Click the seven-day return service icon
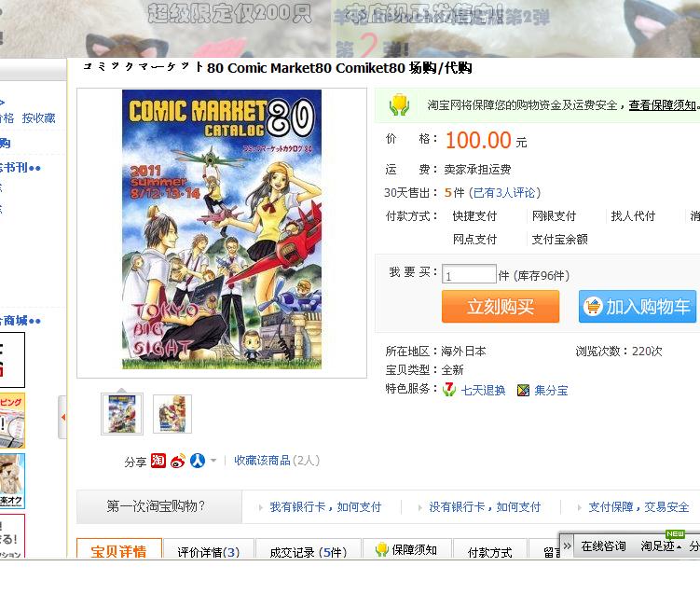Viewport: 700px width, 594px height. coord(449,390)
